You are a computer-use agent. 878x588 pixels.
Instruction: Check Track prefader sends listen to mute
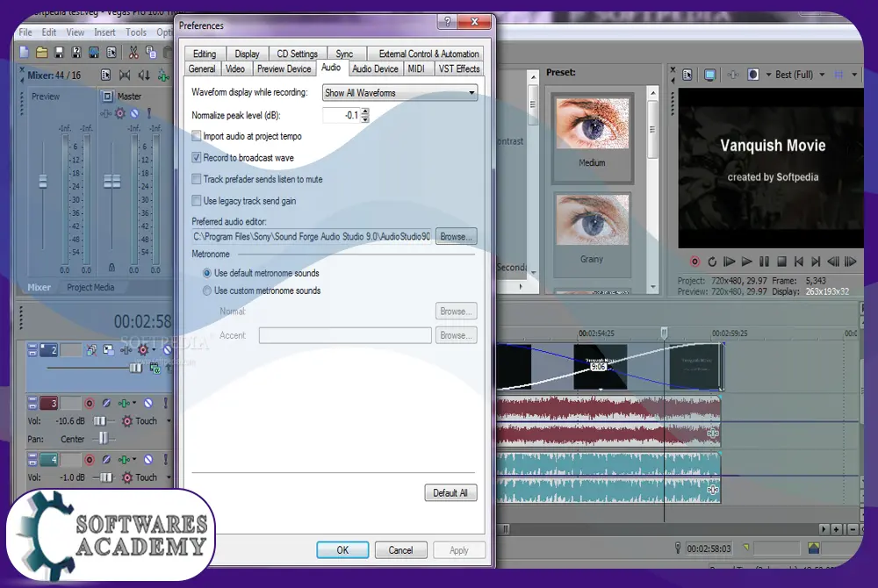(x=196, y=179)
